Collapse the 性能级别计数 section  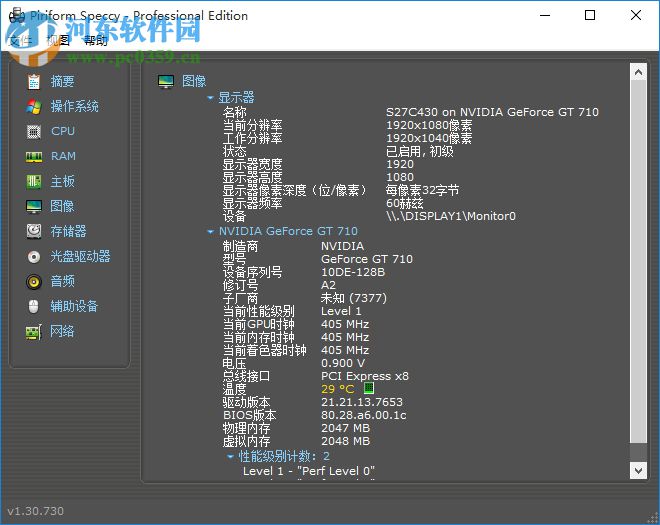pyautogui.click(x=230, y=456)
